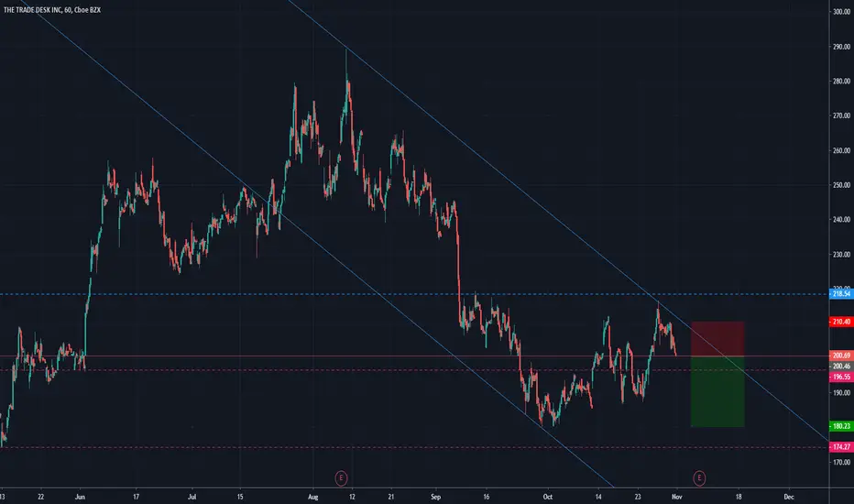Viewport: 854px width, 504px height.
Task: Select the pink dashed horizontal line at 174.27
Action: [414, 447]
